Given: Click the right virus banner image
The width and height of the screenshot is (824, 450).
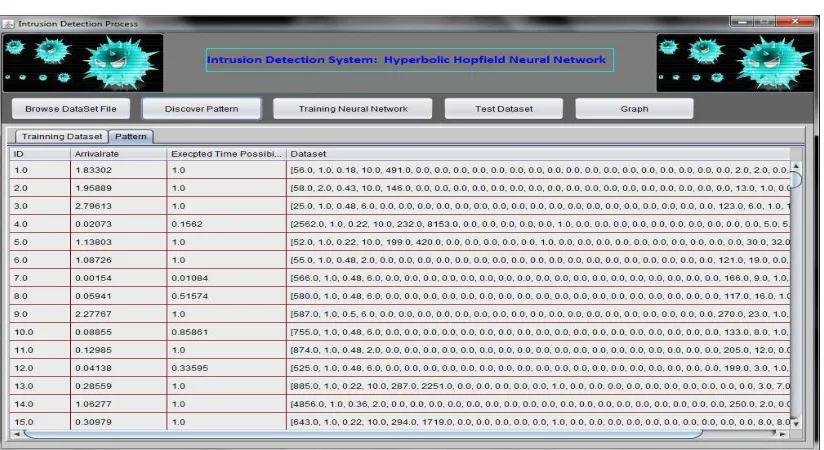Looking at the screenshot, I should point(735,63).
